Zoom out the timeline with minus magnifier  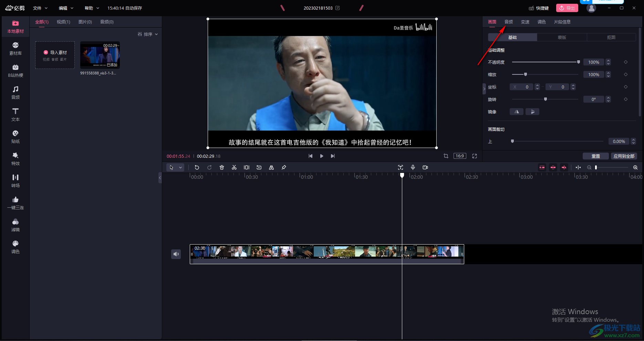click(589, 167)
